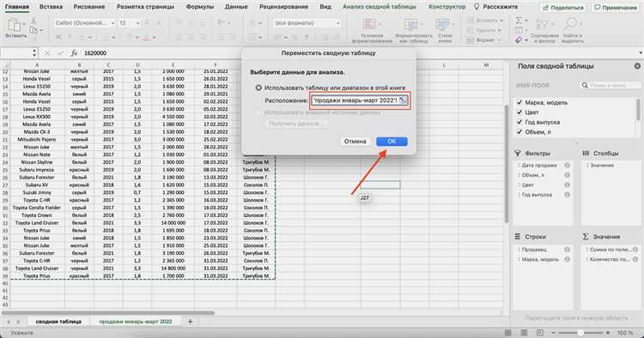This screenshot has height=338, width=644.
Task: Uncheck the Год выпуска field checkbox
Action: [x=519, y=122]
